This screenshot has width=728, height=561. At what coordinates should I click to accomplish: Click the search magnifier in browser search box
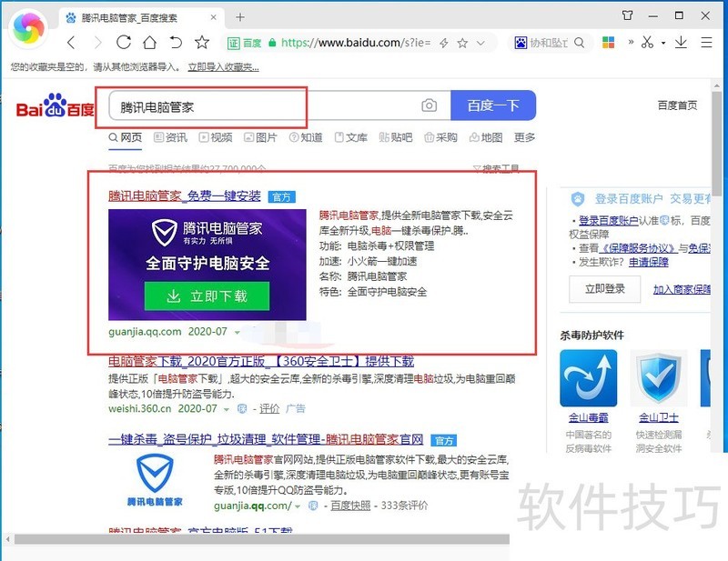[580, 43]
